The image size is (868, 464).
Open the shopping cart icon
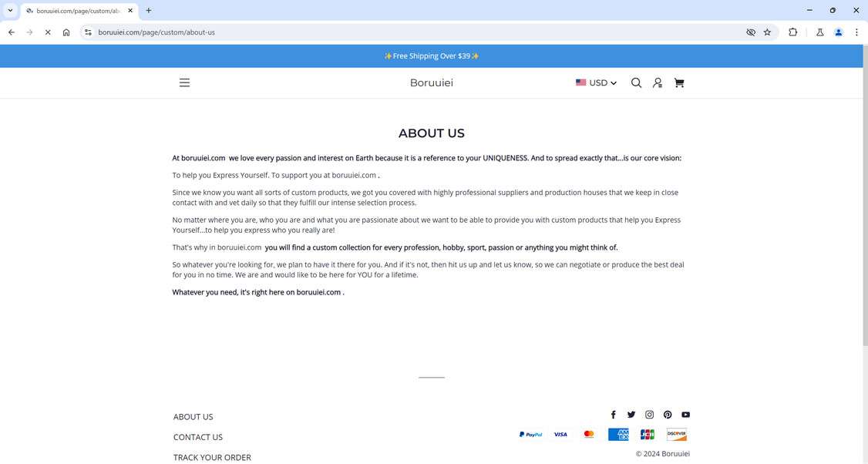point(678,82)
